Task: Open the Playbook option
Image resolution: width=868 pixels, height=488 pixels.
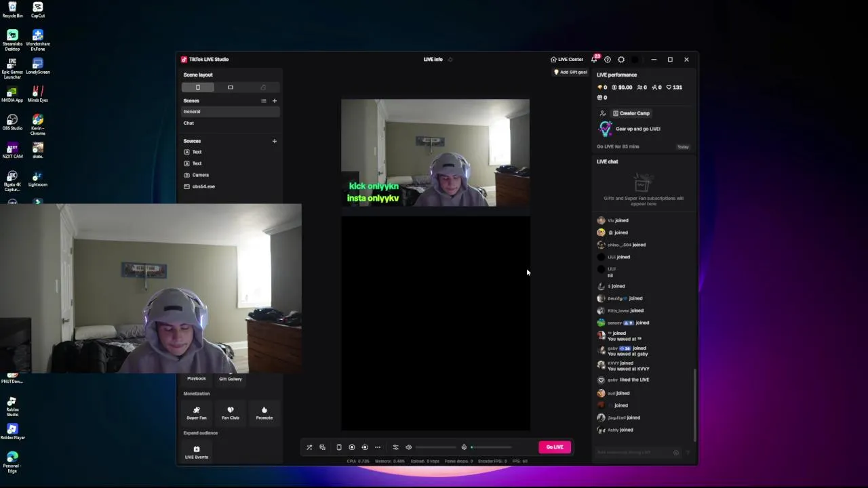Action: [x=197, y=379]
